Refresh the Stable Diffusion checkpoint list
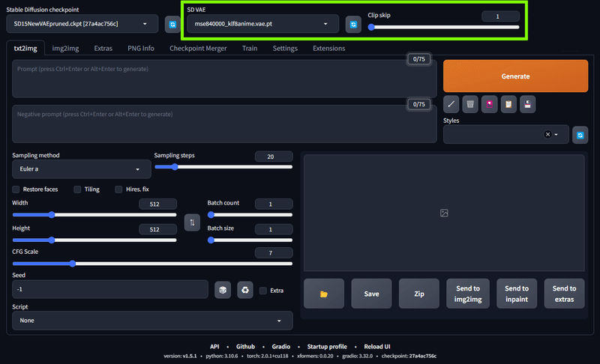600x364 pixels. (x=172, y=25)
